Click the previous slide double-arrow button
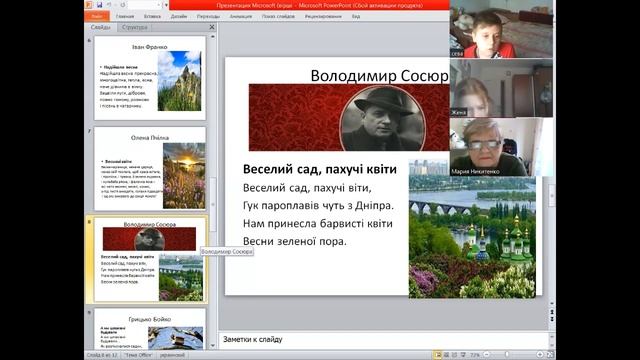 552,312
